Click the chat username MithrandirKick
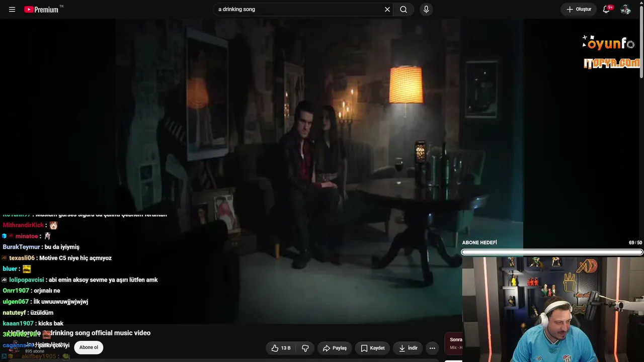The width and height of the screenshot is (644, 362). pos(23,225)
